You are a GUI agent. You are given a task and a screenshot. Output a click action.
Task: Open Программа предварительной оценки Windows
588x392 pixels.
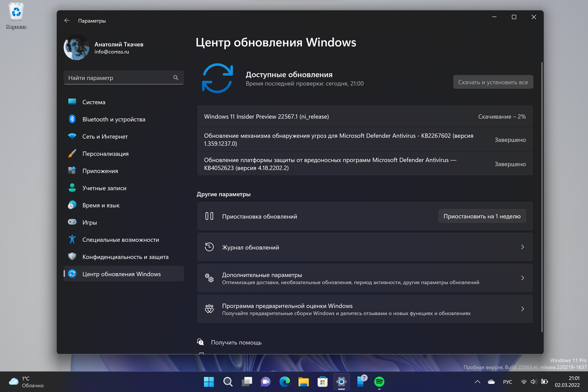pos(365,309)
